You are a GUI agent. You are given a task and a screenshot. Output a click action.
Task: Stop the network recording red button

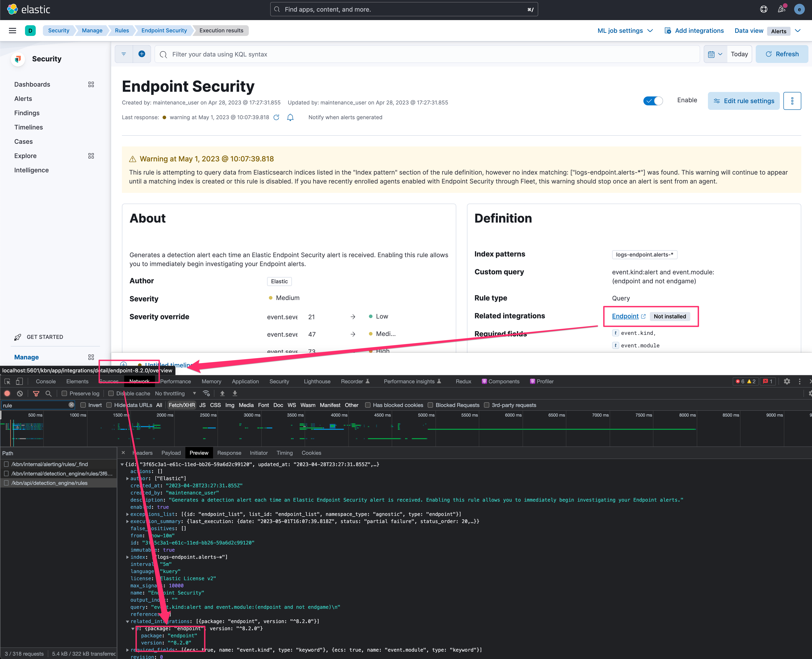7,394
